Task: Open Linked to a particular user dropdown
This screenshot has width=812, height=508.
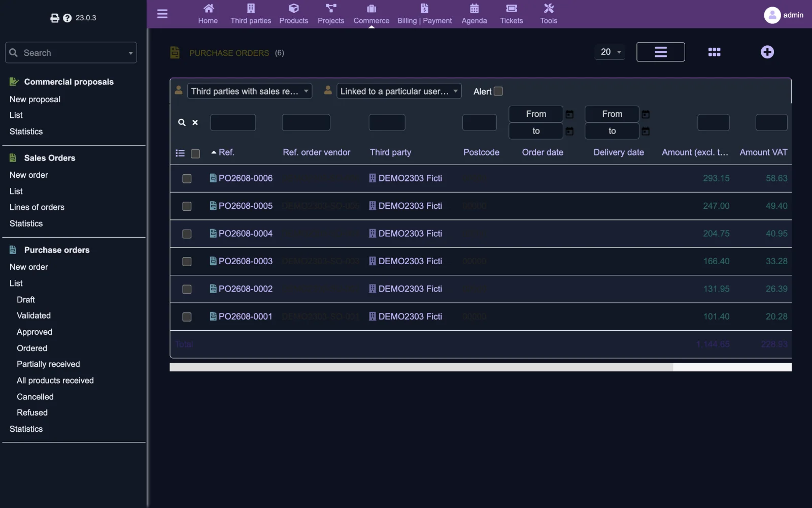Action: click(399, 91)
